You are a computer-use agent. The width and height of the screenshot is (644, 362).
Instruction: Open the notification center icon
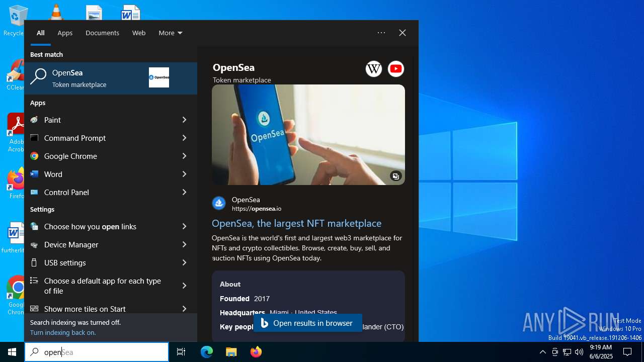[x=627, y=352]
